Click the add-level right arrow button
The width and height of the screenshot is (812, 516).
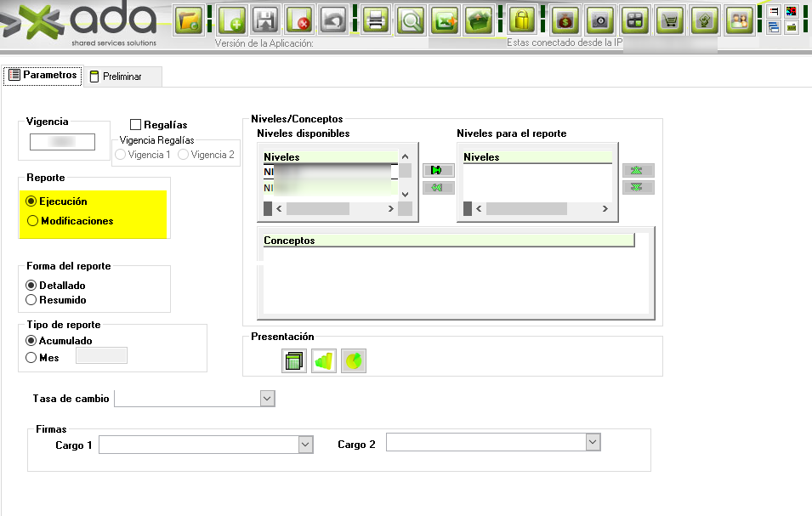(x=438, y=171)
